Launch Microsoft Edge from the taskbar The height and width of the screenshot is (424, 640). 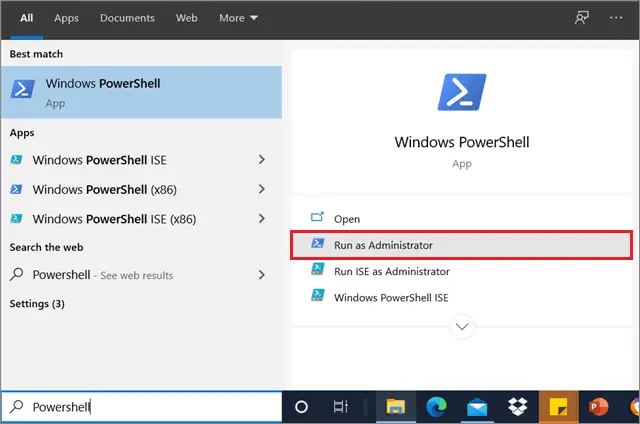point(436,406)
